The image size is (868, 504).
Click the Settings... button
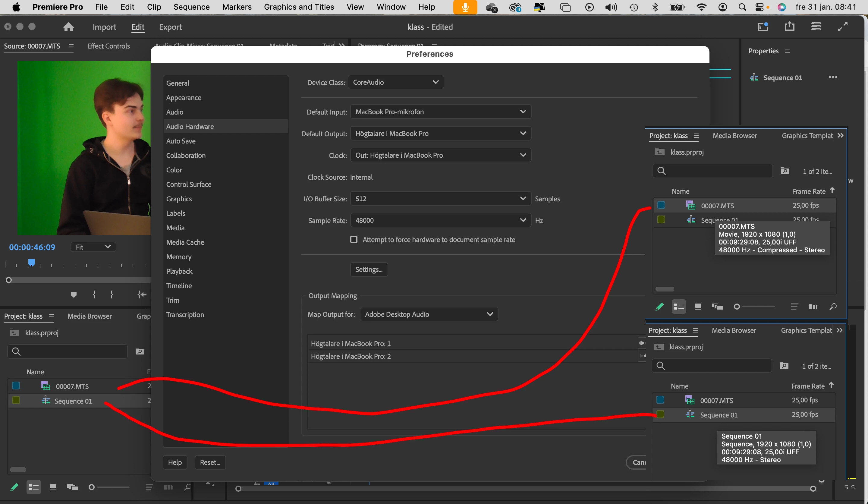369,269
